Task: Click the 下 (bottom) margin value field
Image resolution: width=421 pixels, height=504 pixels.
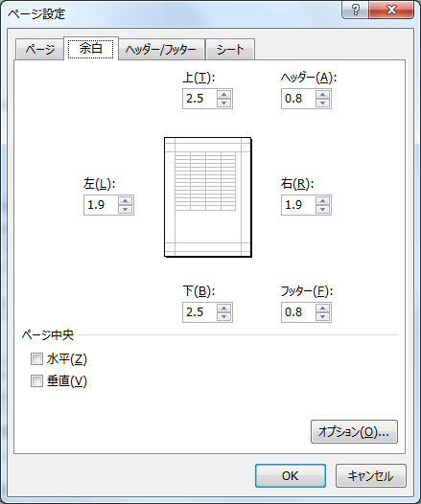Action: [x=200, y=312]
